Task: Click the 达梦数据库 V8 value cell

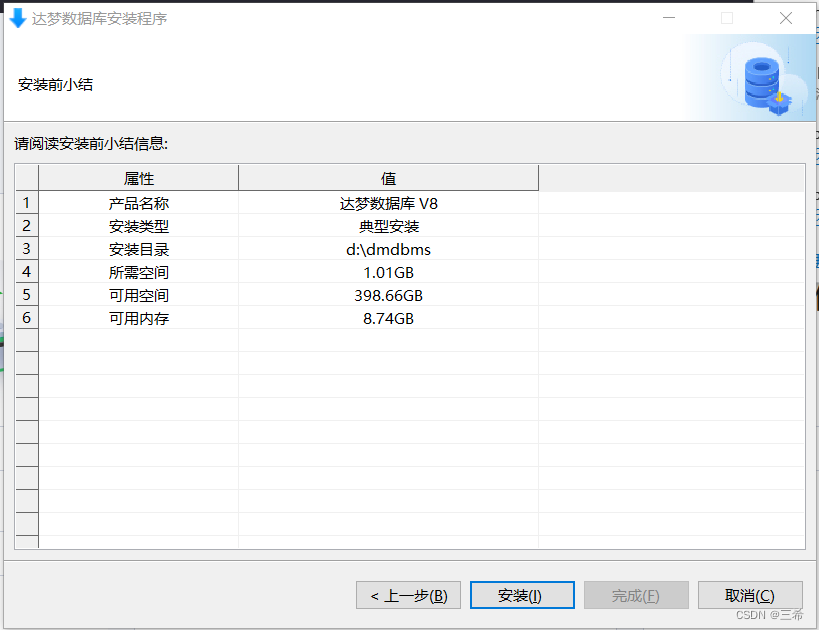Action: (x=388, y=203)
